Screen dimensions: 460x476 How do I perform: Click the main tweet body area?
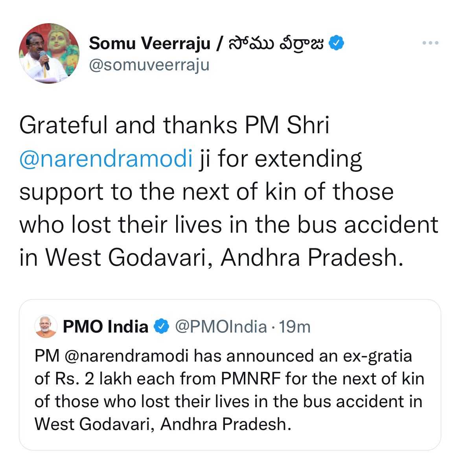(228, 193)
